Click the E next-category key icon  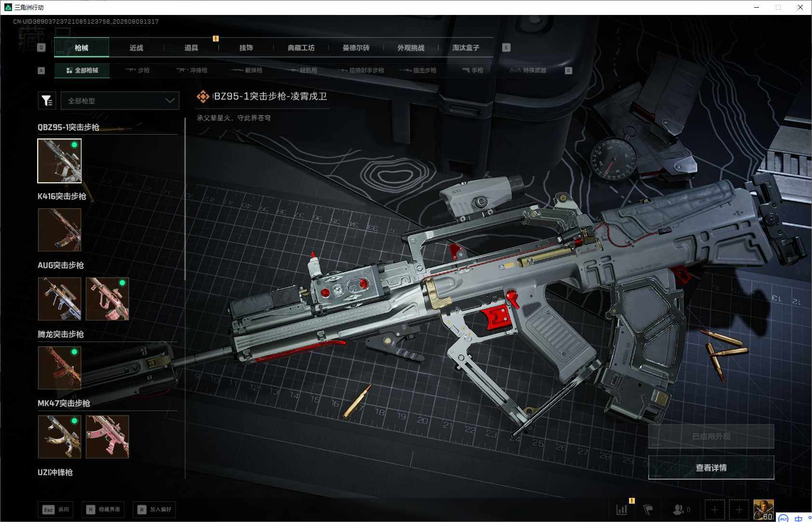click(506, 47)
